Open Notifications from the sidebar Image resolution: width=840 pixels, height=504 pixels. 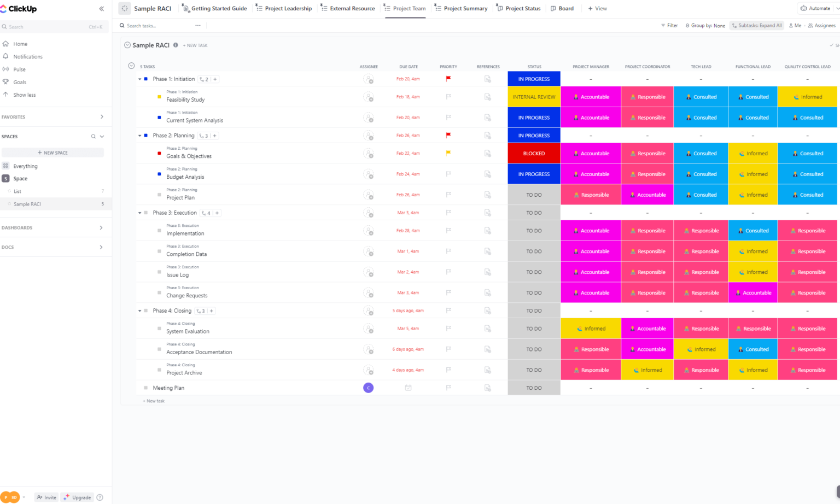click(27, 56)
